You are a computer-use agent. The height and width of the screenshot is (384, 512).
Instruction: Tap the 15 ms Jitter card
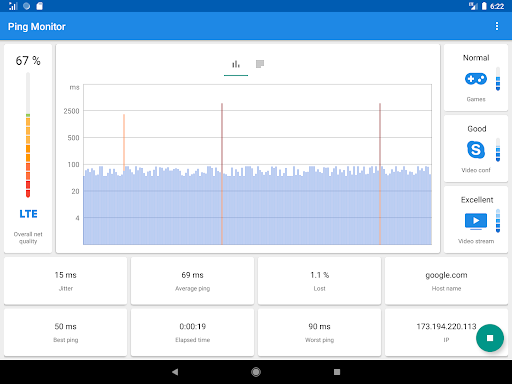point(66,281)
